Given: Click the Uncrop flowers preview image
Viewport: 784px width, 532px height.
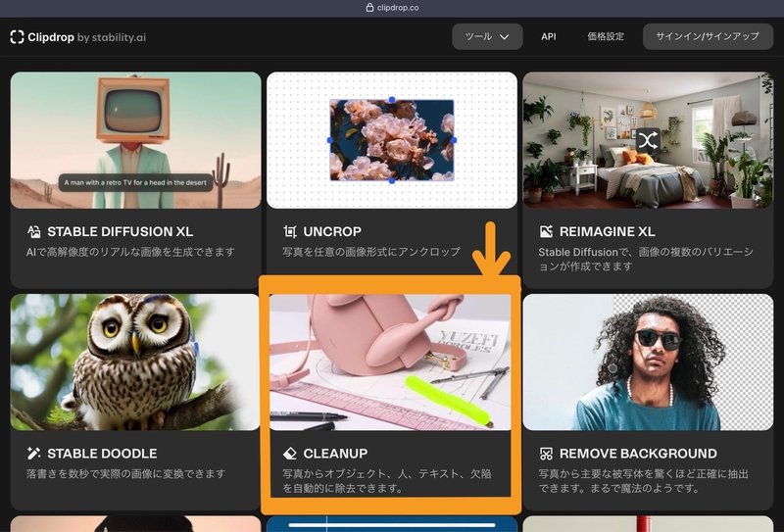Looking at the screenshot, I should tap(391, 140).
